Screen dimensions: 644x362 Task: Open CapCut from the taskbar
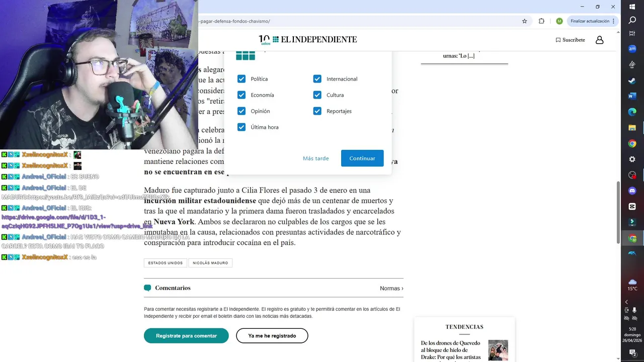click(x=632, y=207)
